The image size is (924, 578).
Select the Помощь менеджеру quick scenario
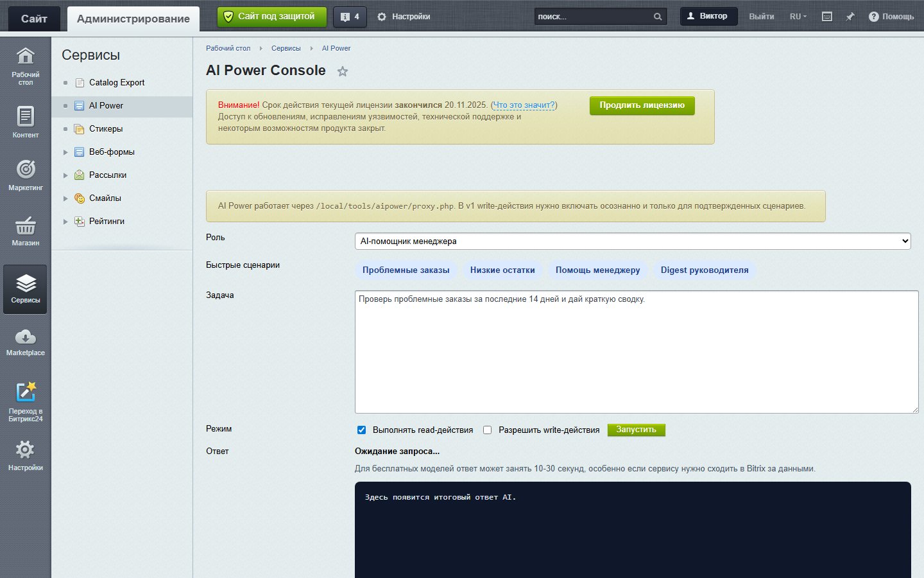598,270
